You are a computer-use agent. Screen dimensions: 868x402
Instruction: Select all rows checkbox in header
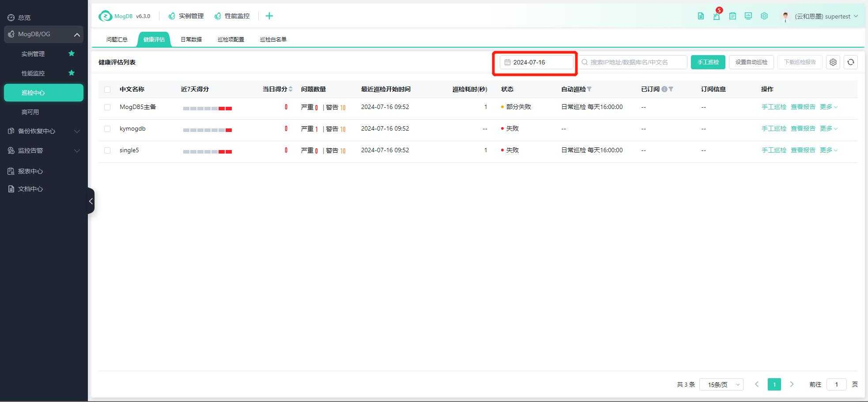(107, 90)
